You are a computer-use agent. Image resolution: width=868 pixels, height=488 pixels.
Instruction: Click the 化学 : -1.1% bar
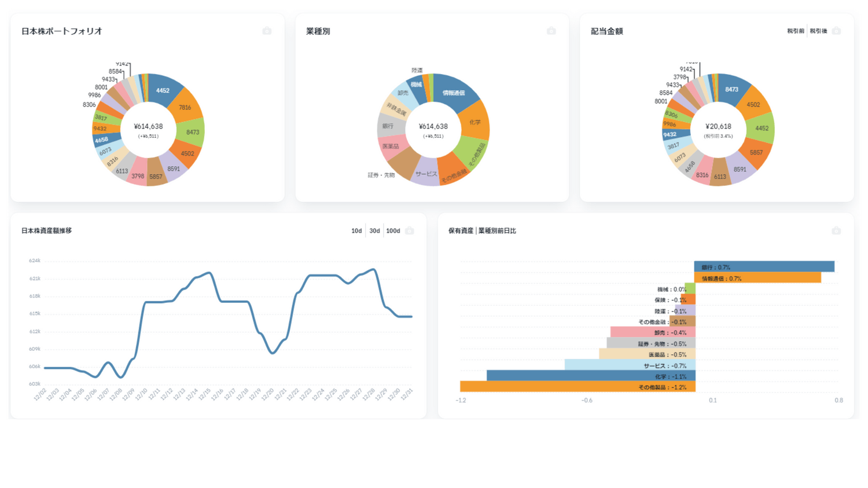click(591, 376)
